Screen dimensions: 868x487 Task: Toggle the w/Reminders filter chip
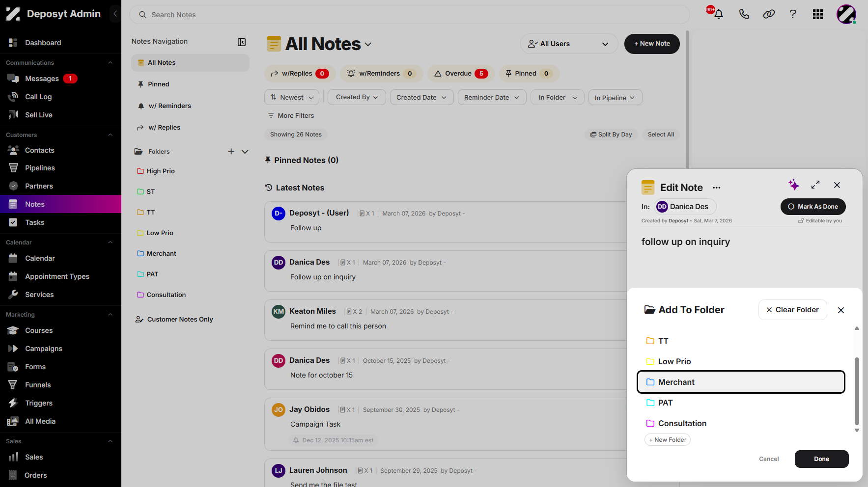tap(381, 74)
